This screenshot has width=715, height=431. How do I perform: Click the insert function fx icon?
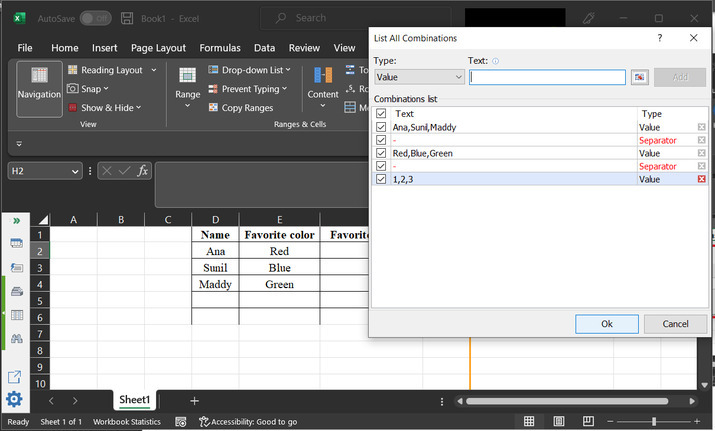coord(143,171)
